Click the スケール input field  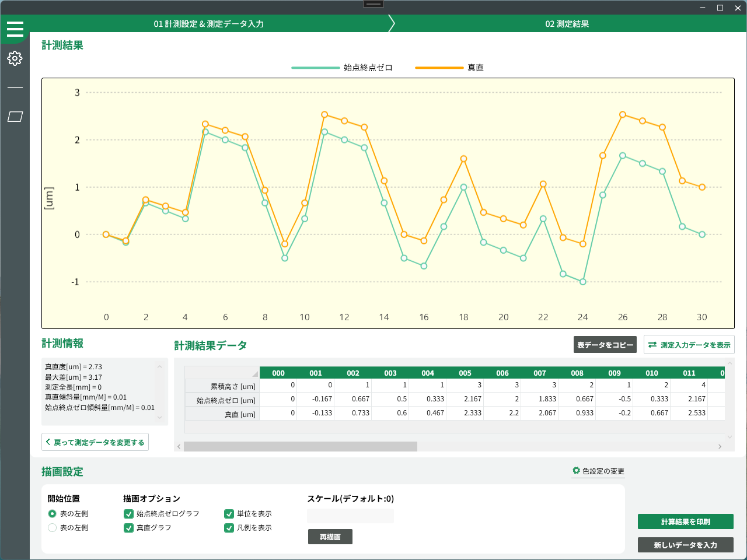point(350,516)
